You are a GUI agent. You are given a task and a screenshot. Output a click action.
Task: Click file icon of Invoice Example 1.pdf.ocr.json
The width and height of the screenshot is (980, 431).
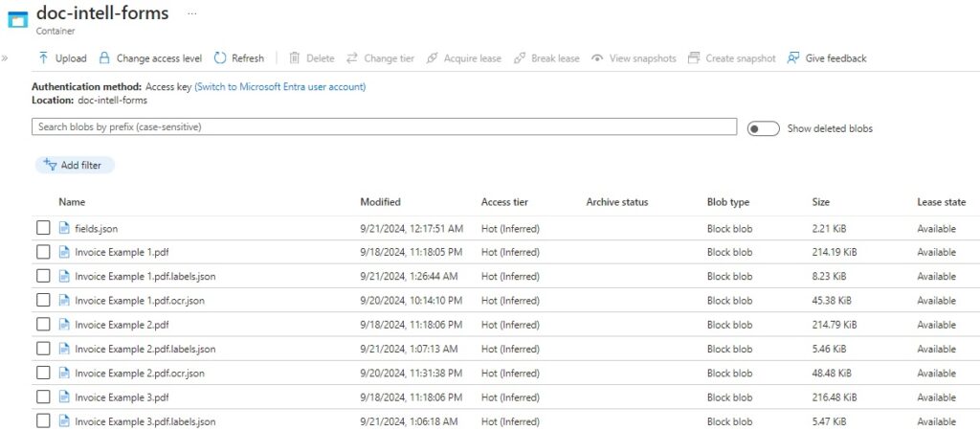pos(64,300)
